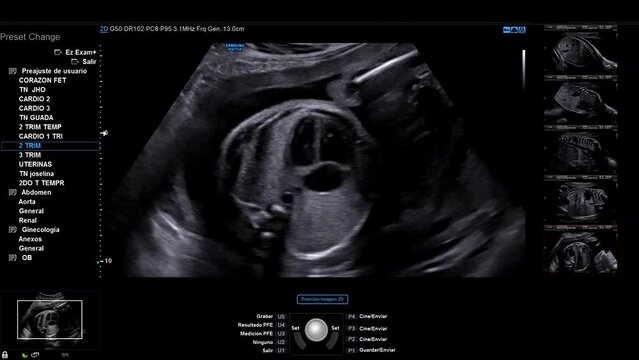
Task: Click the third blue status icon
Action: 522,30
